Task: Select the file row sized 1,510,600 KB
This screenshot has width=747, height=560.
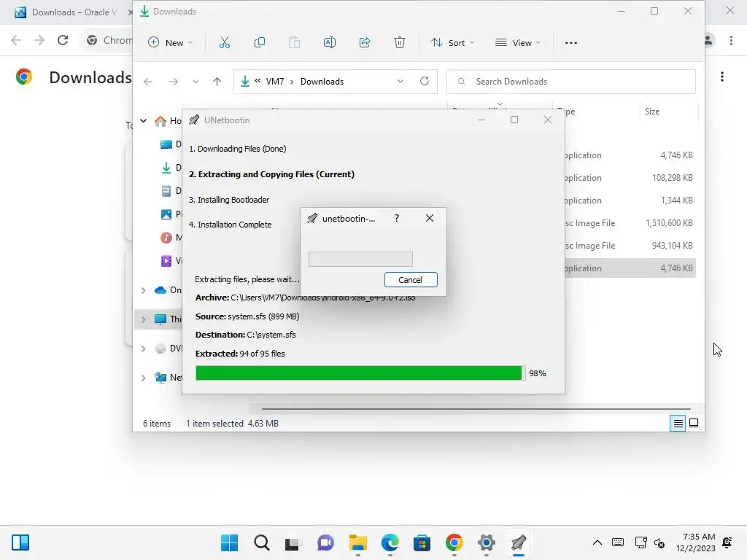Action: [x=628, y=223]
